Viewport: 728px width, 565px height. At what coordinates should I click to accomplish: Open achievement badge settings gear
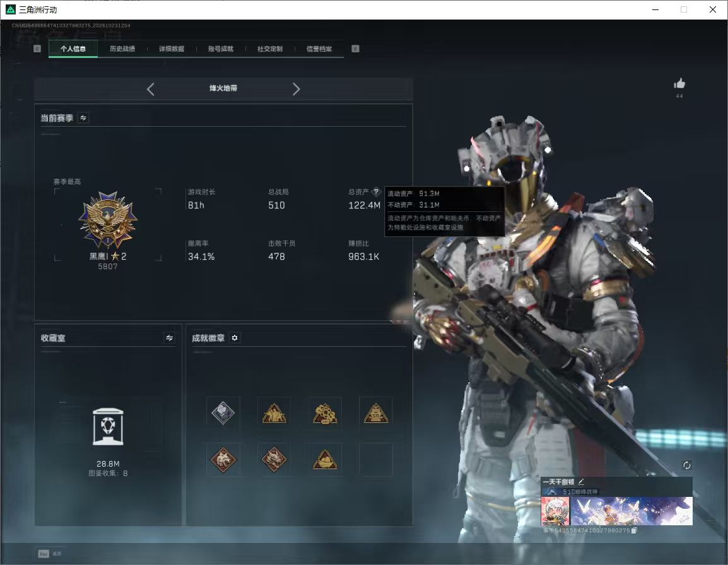point(235,338)
